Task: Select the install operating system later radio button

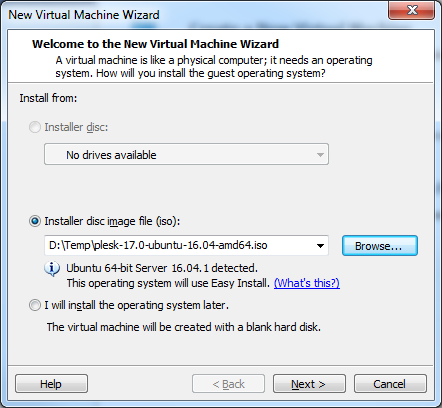Action: pyautogui.click(x=35, y=305)
